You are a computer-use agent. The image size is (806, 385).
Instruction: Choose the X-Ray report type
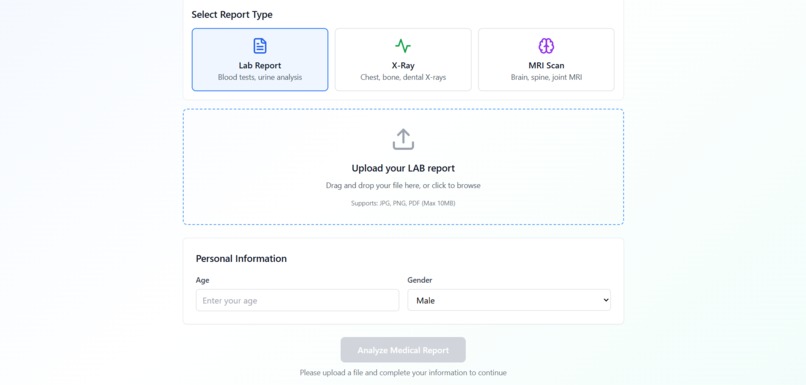403,60
